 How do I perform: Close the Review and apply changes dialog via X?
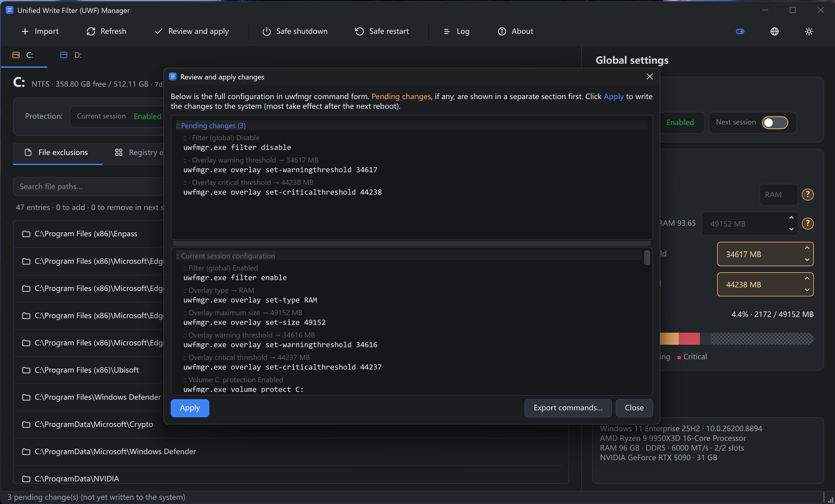(649, 77)
